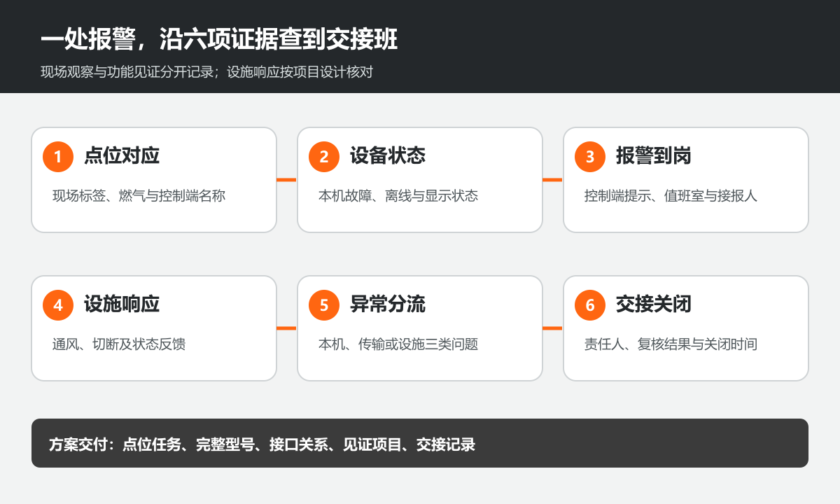840x504 pixels.
Task: Click the text 现场标签、燃气与控制端名称
Action: click(x=139, y=196)
